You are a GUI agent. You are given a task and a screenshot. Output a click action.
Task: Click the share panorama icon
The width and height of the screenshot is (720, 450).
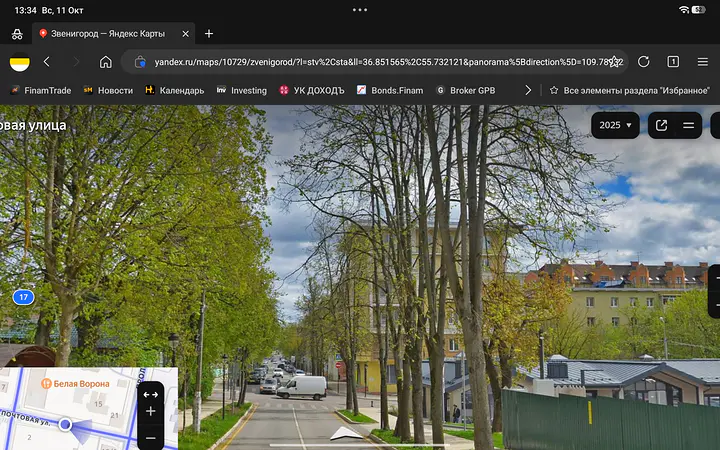coord(661,125)
